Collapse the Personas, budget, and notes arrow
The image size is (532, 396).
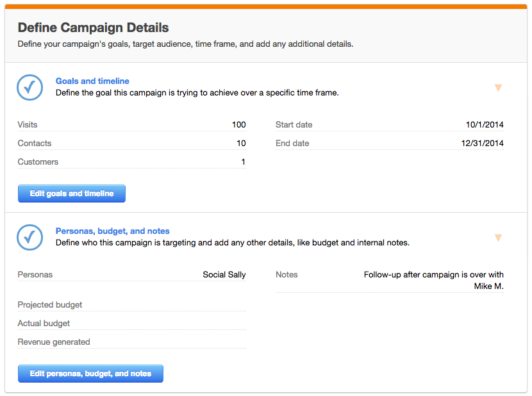[498, 238]
